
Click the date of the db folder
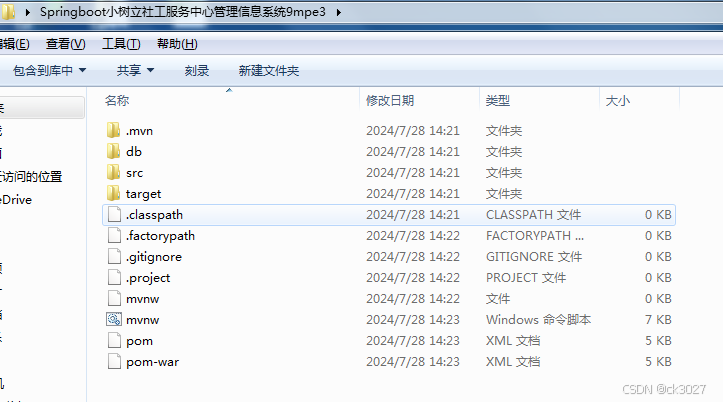point(413,152)
